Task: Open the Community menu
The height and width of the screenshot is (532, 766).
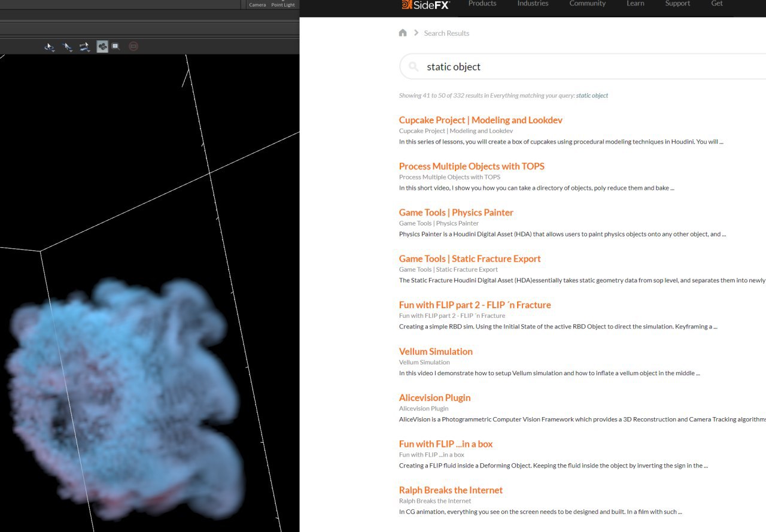Action: pyautogui.click(x=588, y=4)
